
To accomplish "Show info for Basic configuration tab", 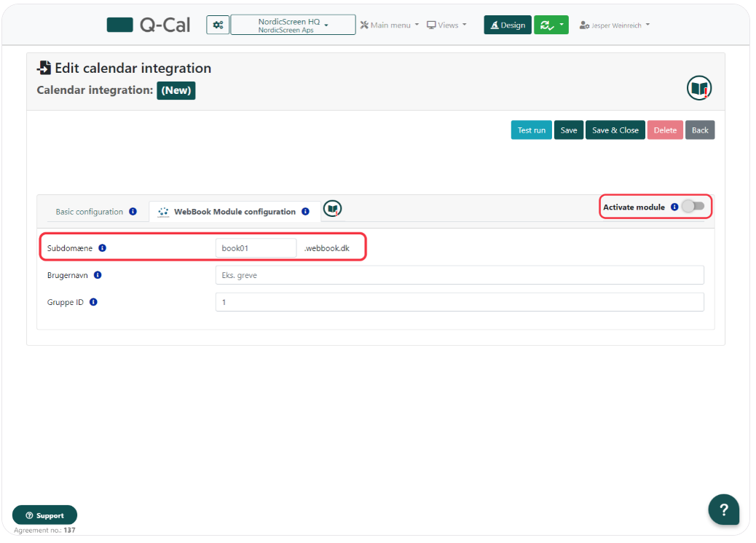I will (x=133, y=212).
